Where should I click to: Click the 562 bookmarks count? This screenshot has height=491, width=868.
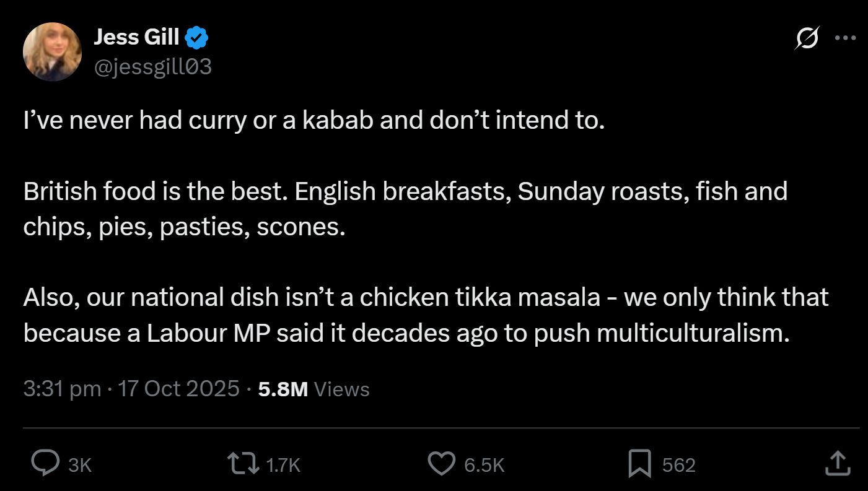[x=678, y=465]
